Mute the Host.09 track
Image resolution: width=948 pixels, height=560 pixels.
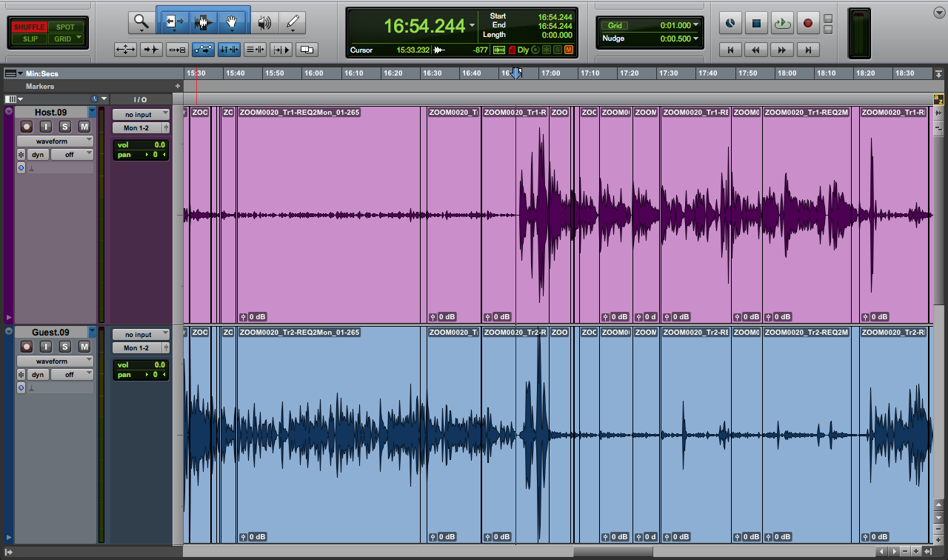click(x=84, y=127)
